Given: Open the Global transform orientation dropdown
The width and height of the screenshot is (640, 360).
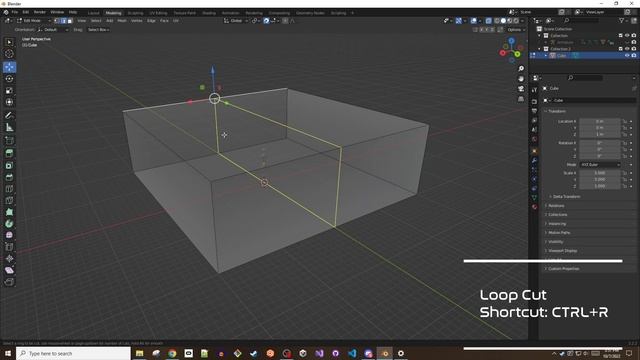Looking at the screenshot, I should pyautogui.click(x=236, y=20).
